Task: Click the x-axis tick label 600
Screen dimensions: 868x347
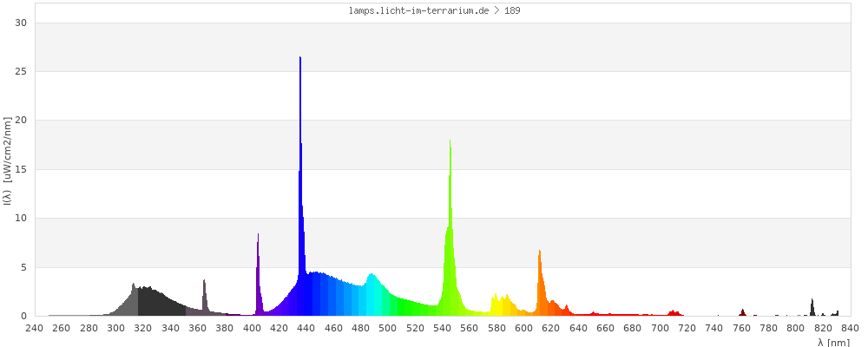Action: [x=523, y=328]
